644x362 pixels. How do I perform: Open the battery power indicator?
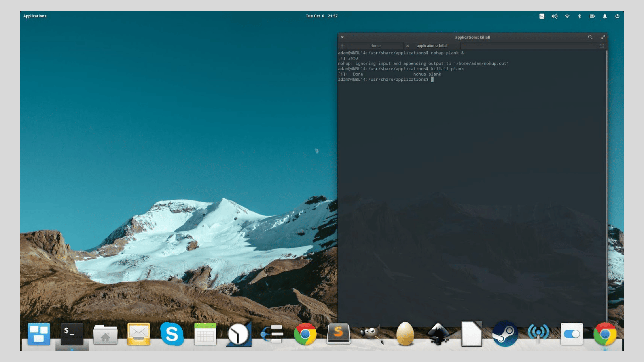592,16
